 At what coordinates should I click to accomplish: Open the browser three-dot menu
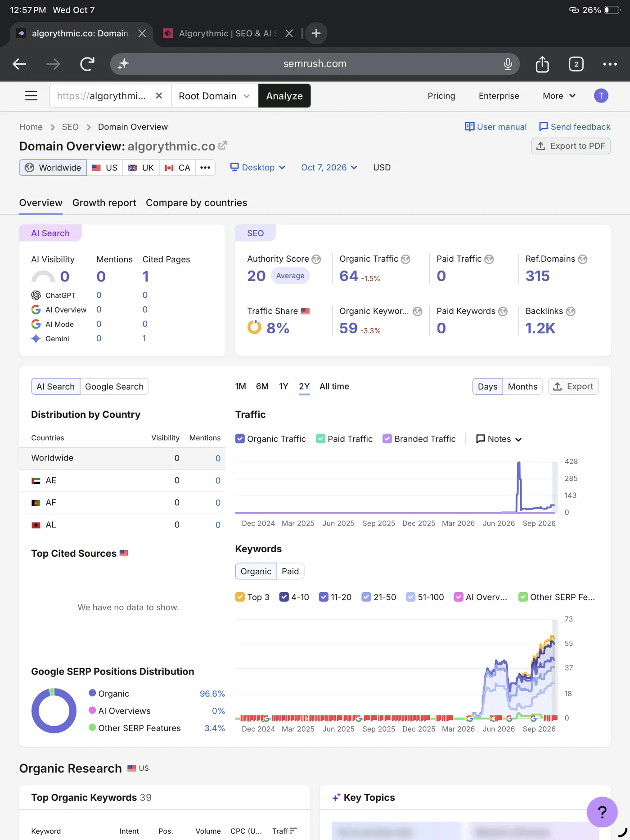click(x=610, y=64)
